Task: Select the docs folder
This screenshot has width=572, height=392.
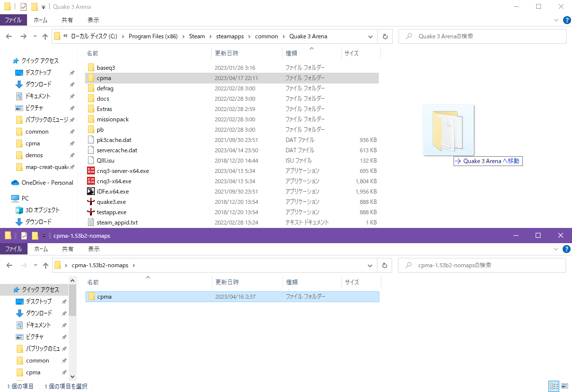Action: (232, 99)
